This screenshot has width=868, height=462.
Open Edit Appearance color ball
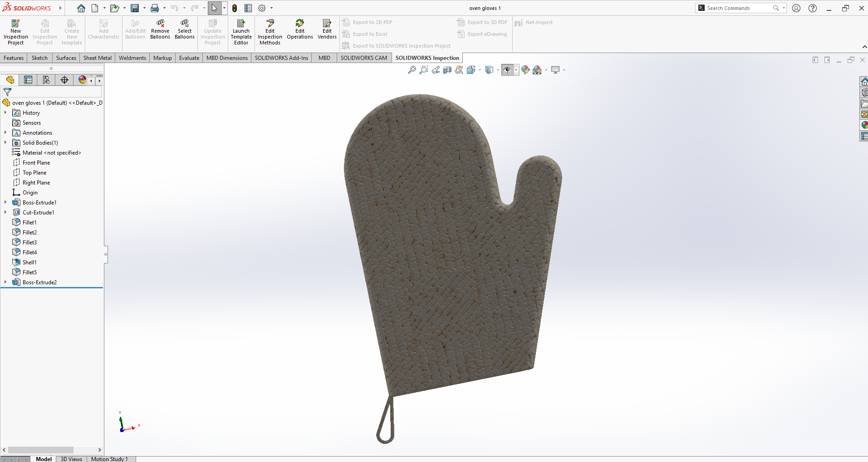point(525,70)
